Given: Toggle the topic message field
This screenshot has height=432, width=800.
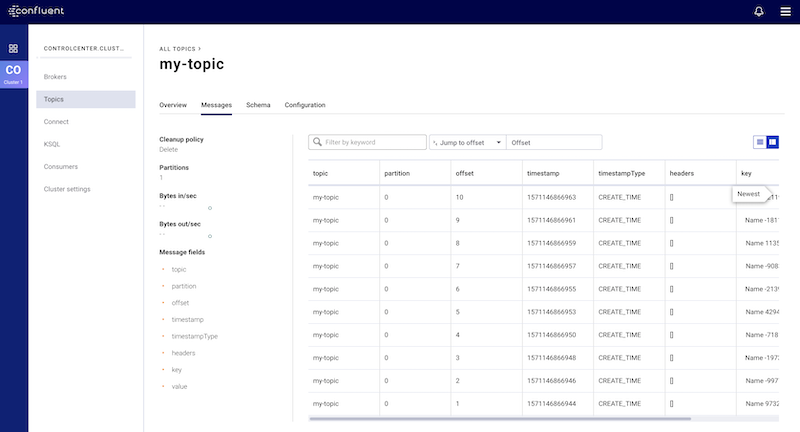Looking at the screenshot, I should [179, 269].
